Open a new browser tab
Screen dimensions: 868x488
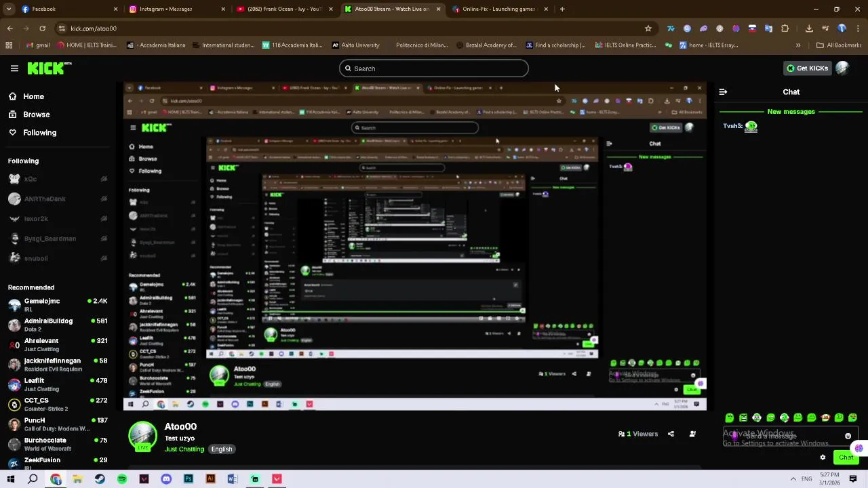click(562, 9)
